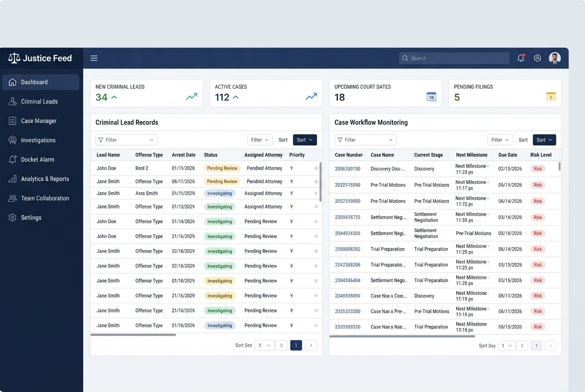
Task: Open Case Workflow Monitoring dark Sort dropdown
Action: tap(544, 140)
